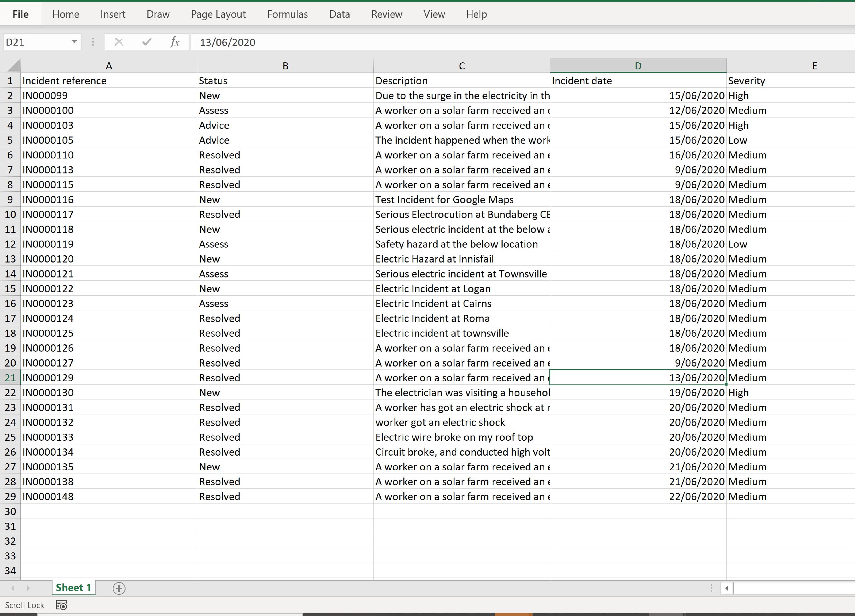Viewport: 855px width, 616px height.
Task: Select the 16/06/2020 date cell
Action: tap(638, 155)
